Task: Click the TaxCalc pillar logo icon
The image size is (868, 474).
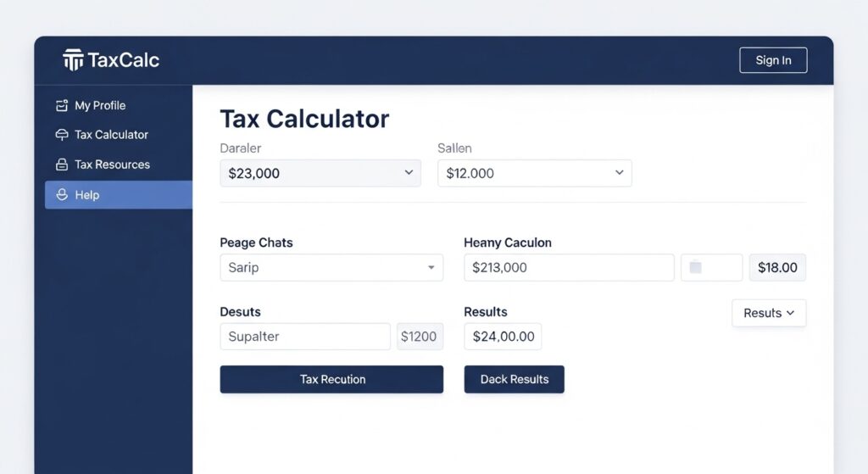Action: 74,60
